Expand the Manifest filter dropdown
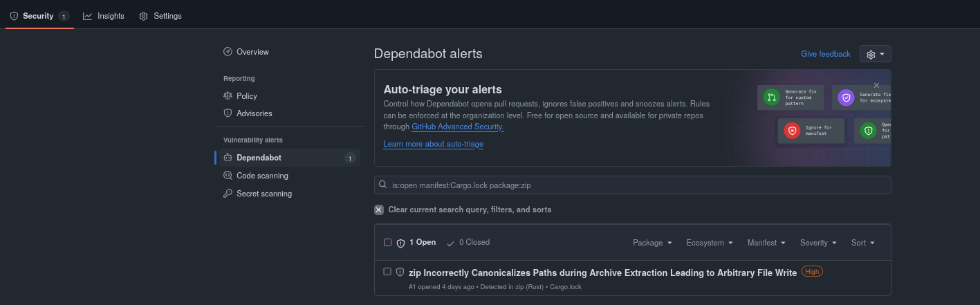This screenshot has width=980, height=305. tap(766, 243)
